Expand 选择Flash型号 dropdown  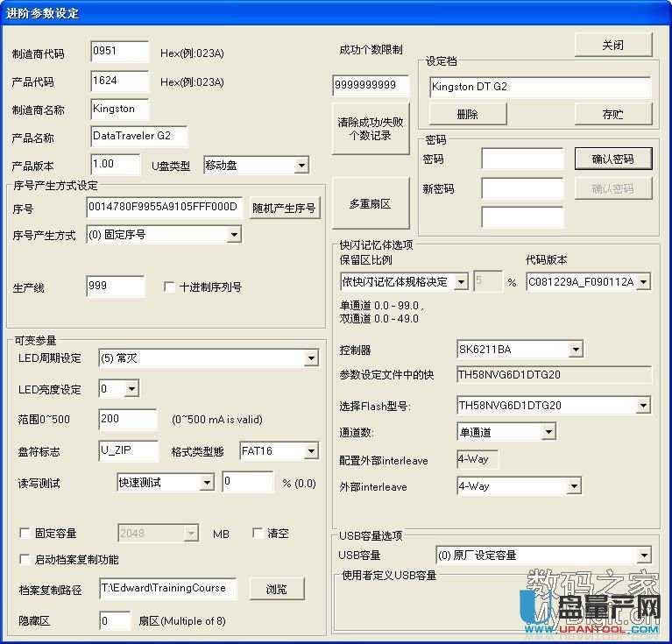(x=554, y=406)
